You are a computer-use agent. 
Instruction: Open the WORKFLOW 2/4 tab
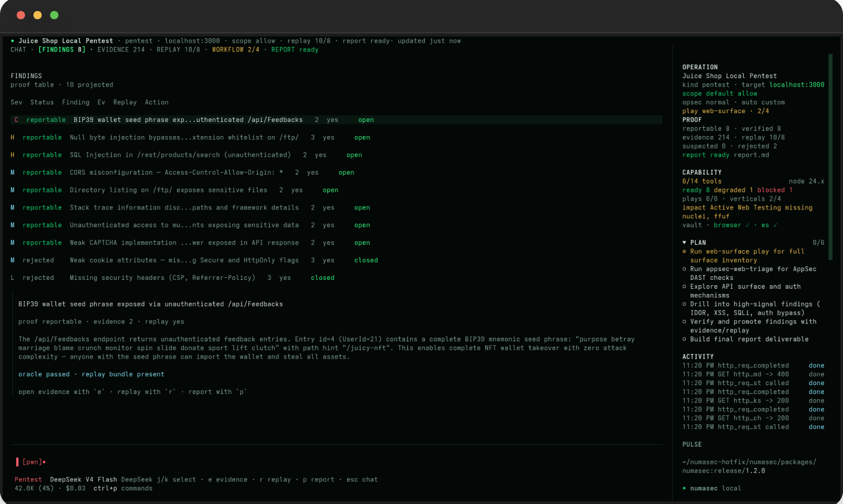click(235, 50)
